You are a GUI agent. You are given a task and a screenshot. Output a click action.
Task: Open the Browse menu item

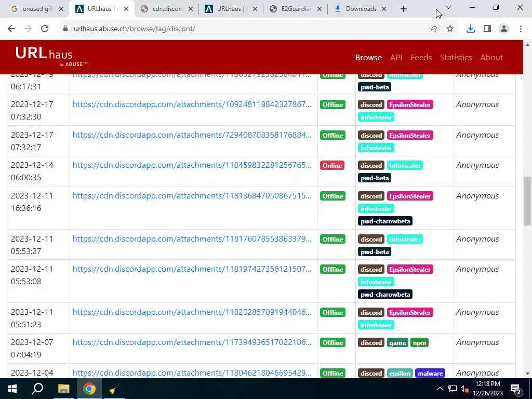click(368, 58)
